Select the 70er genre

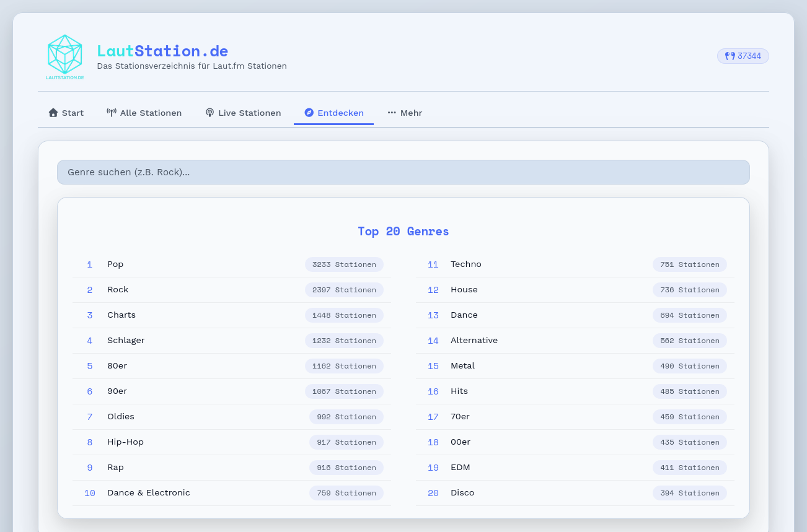point(575,417)
